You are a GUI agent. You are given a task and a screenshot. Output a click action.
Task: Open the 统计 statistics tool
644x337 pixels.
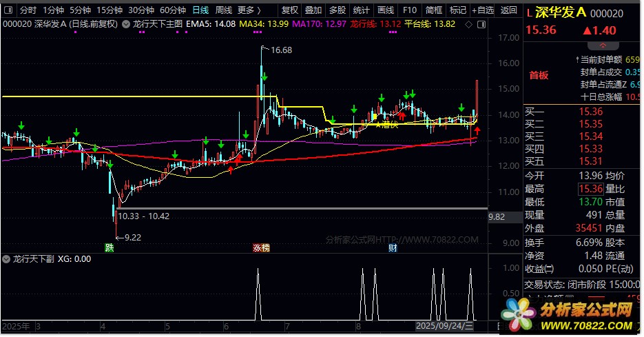(362, 10)
